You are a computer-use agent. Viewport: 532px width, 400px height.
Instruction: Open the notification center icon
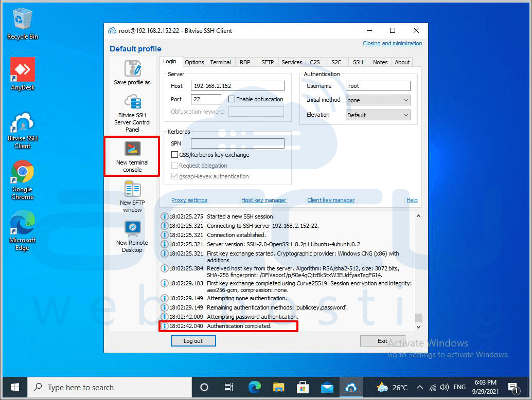click(513, 388)
